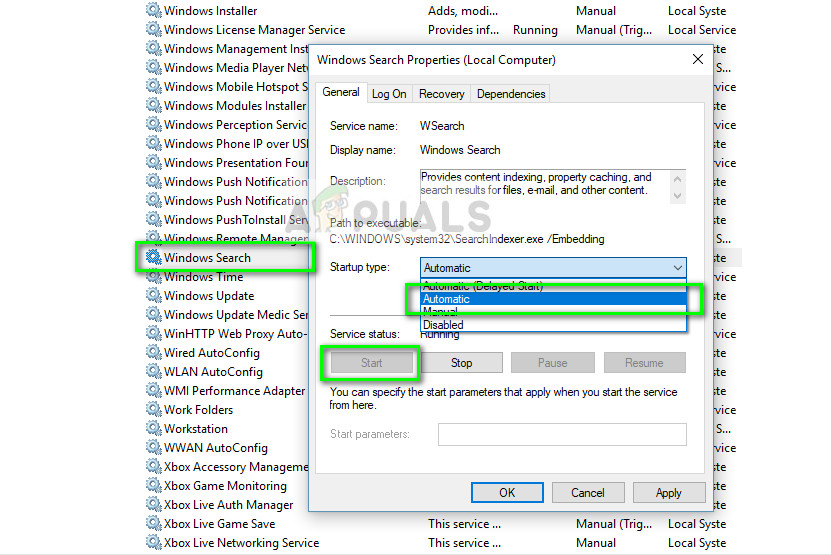
Task: Click the Manual startup value of Xbox Live Networking Service
Action: tap(596, 543)
